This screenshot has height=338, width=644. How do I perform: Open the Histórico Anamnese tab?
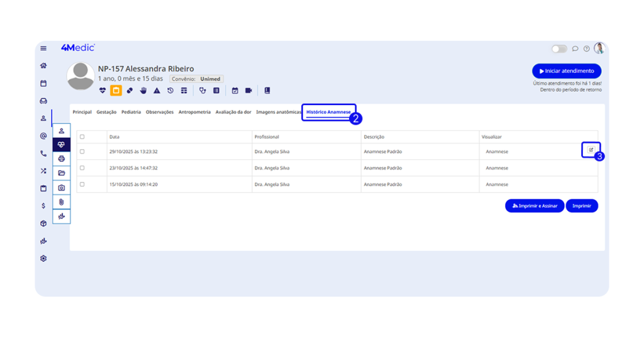pos(328,112)
